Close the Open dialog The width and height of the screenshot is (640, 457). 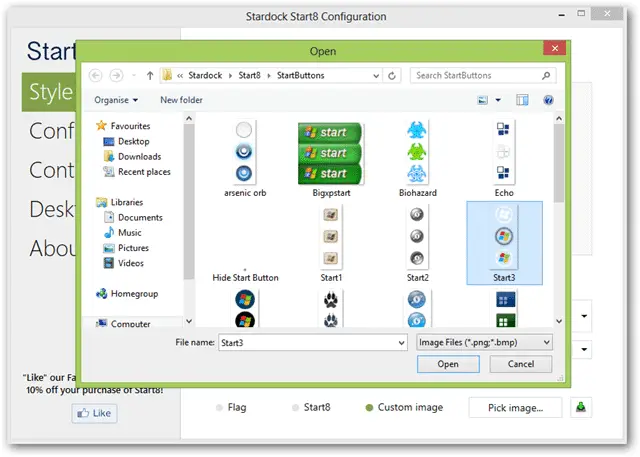pos(554,48)
